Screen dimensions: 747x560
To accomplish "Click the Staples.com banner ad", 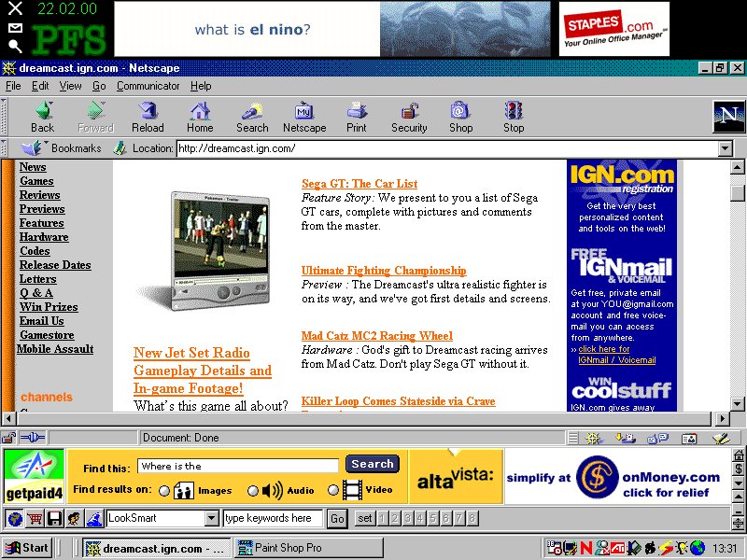I will click(613, 29).
